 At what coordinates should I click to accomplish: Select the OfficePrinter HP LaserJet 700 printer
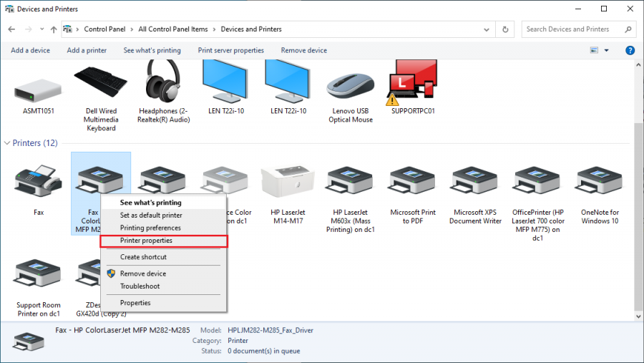pos(537,180)
